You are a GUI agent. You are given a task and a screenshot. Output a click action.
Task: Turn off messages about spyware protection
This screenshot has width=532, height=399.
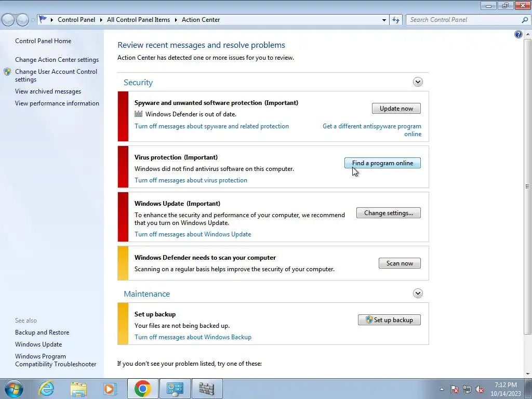click(212, 126)
